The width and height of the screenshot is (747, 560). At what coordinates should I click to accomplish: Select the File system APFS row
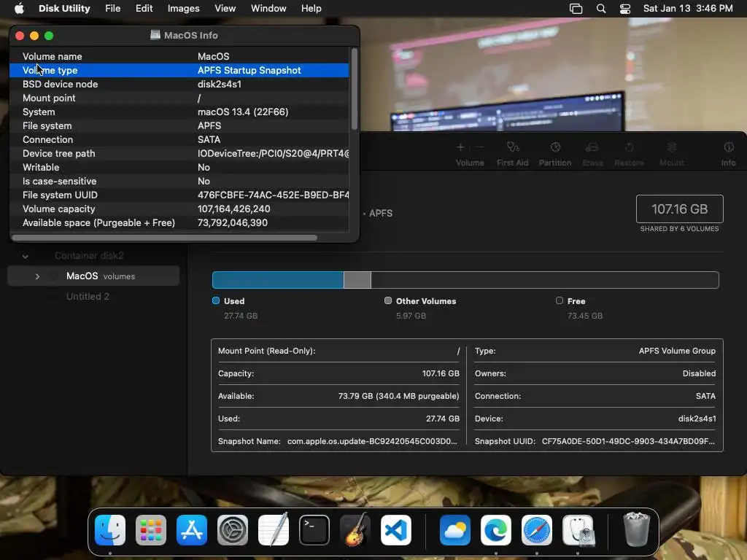pyautogui.click(x=179, y=125)
